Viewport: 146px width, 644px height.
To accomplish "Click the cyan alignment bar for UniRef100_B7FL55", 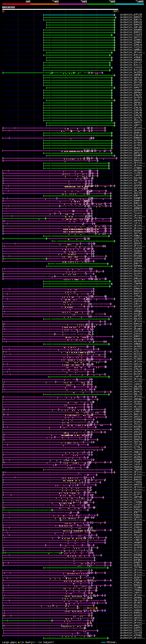I will coord(79,15).
